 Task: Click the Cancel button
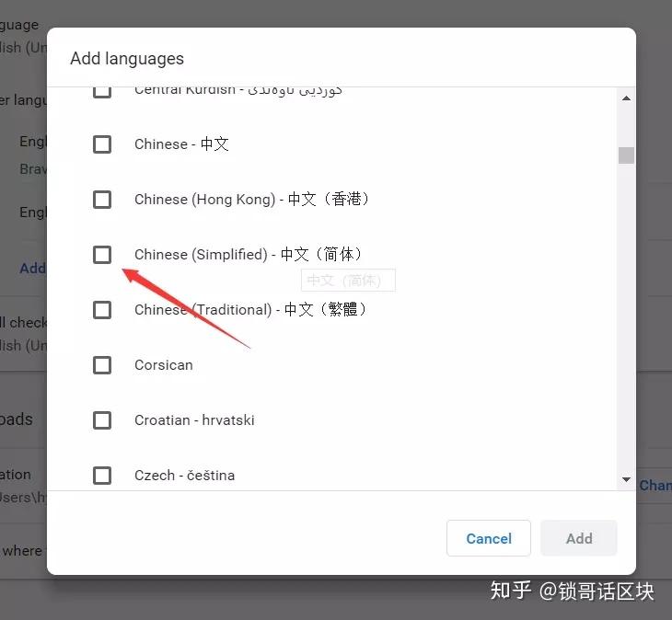(489, 538)
